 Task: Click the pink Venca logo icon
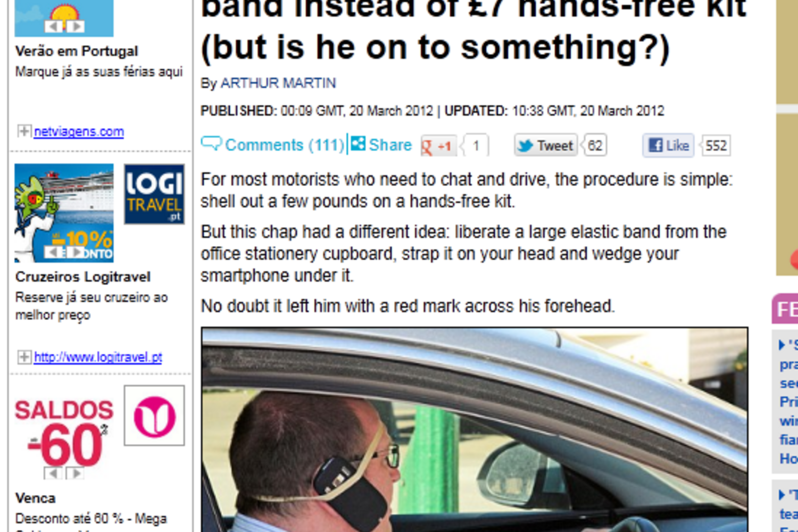(x=154, y=415)
